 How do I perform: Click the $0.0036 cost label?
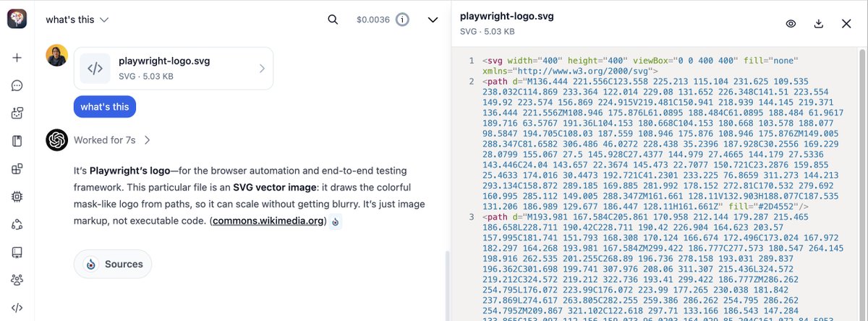tap(373, 20)
